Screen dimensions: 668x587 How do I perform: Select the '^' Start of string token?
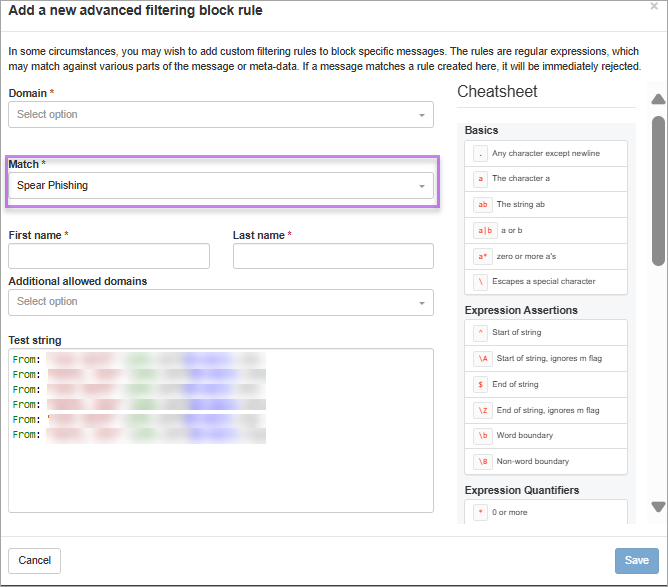tap(481, 333)
